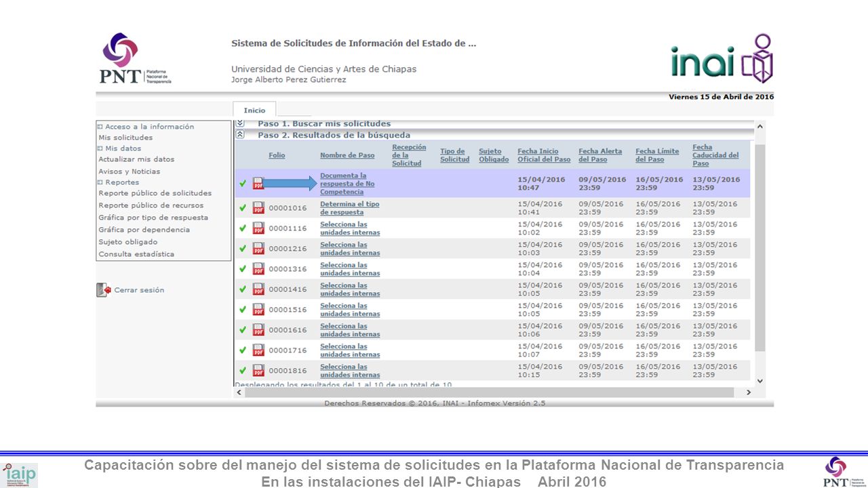Sort by Tipo de Solicitud header
This screenshot has width=868, height=488.
pos(454,155)
